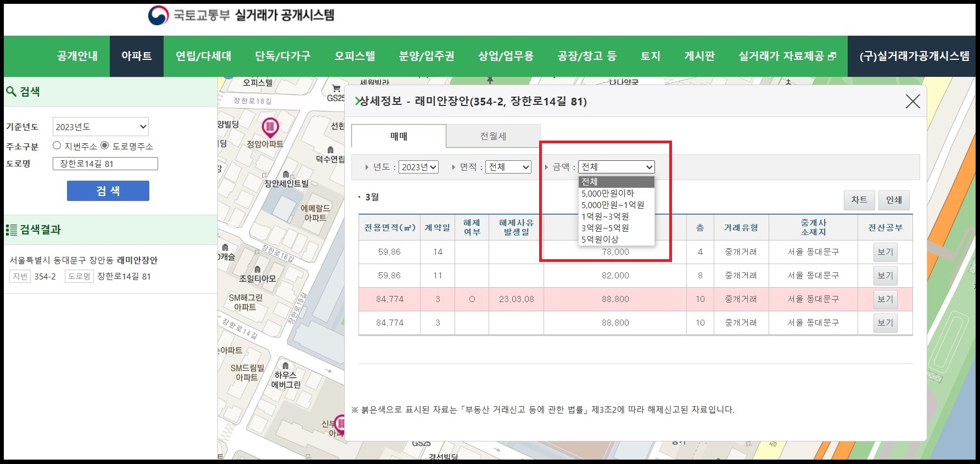Choose 전체 in the 금액 list
The width and height of the screenshot is (980, 464).
pos(616,182)
